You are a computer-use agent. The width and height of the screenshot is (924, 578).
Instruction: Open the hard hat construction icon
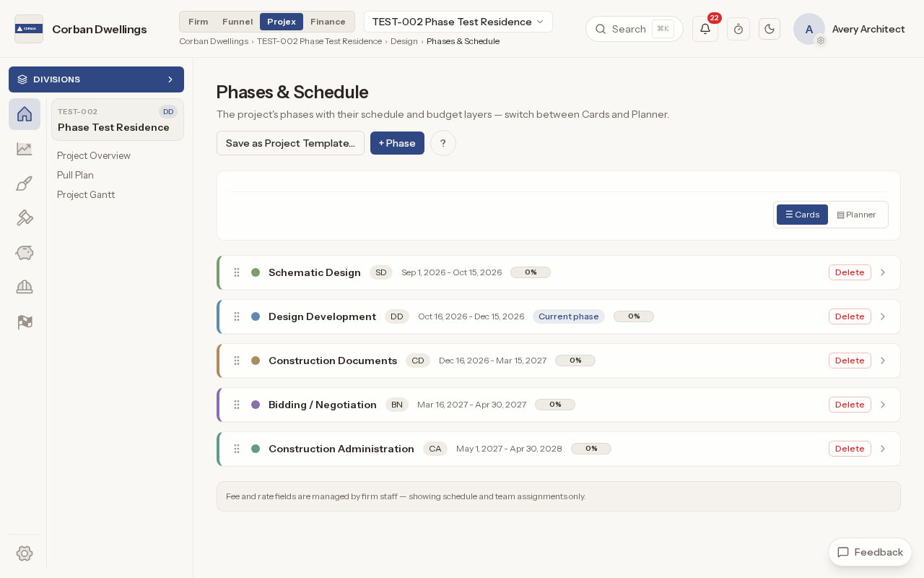pos(25,288)
